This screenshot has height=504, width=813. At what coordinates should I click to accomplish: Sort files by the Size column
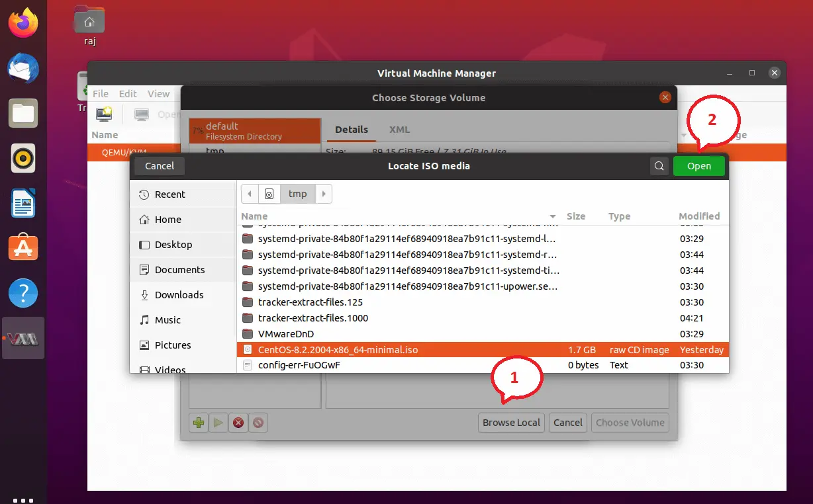coord(576,216)
